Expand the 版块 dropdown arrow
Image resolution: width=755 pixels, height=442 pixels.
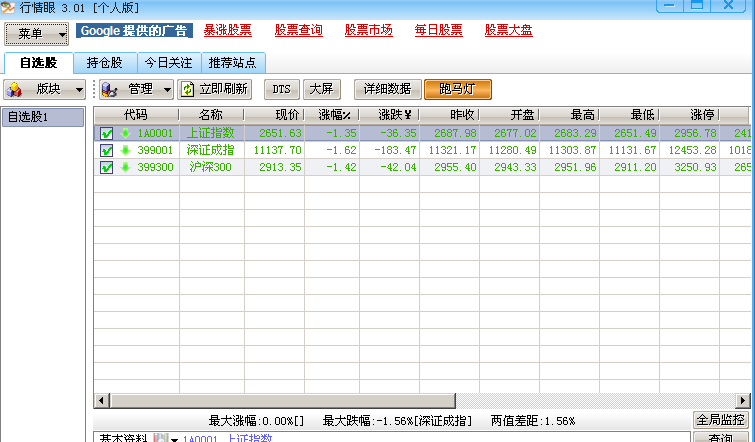pos(79,90)
